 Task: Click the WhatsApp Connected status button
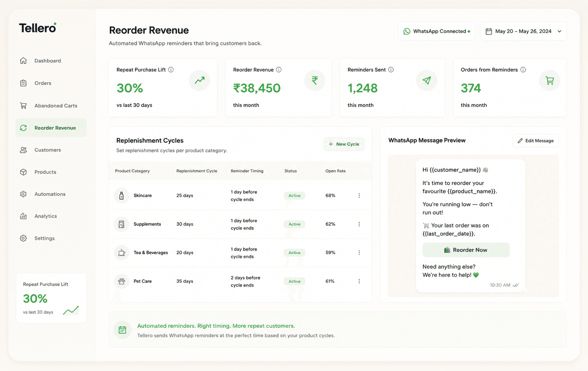436,31
